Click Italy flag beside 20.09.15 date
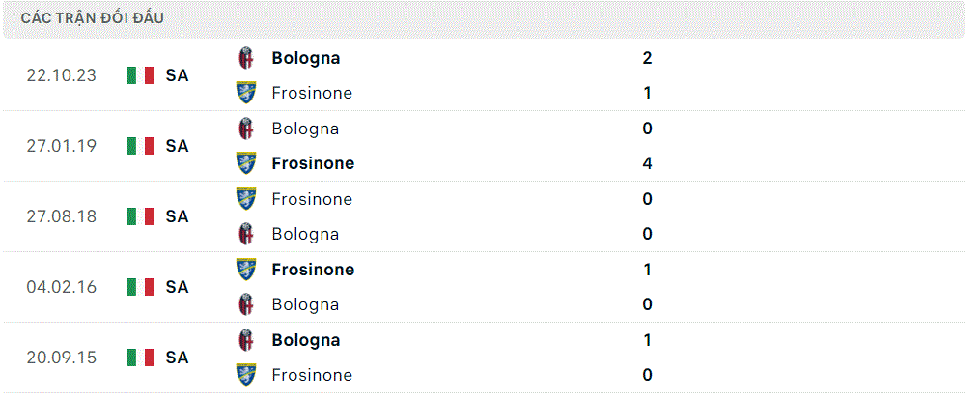 coord(141,358)
